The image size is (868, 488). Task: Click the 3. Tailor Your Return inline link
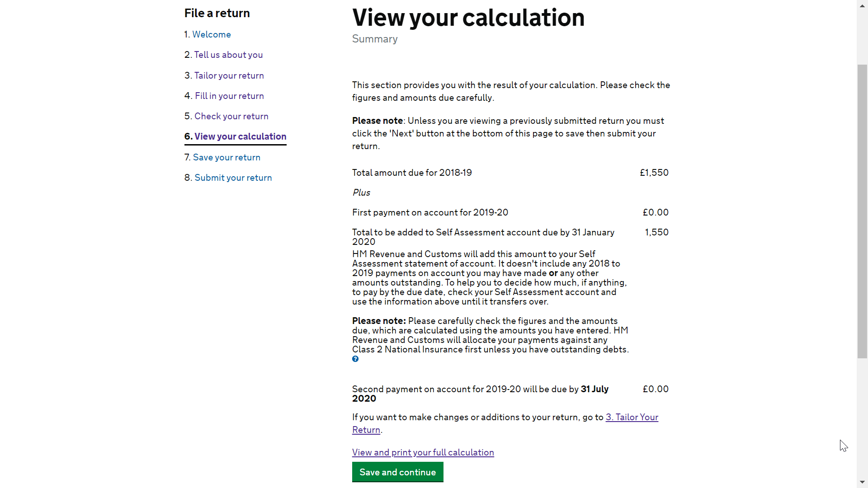point(505,423)
